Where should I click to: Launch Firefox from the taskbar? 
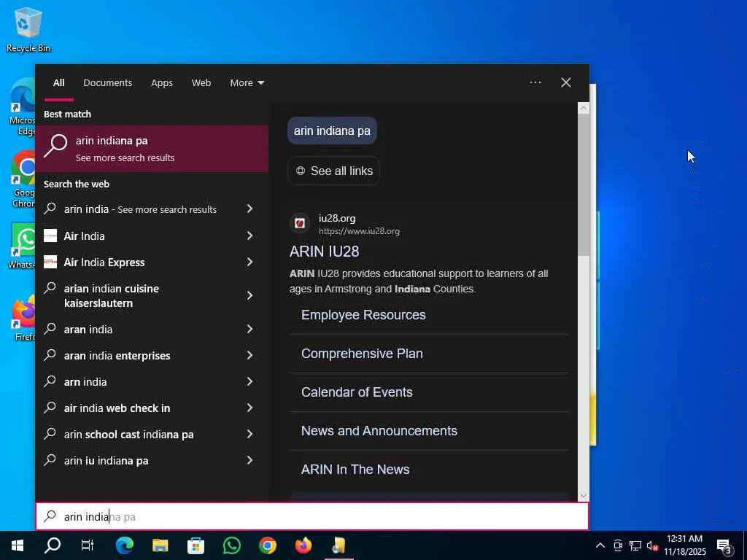click(303, 545)
